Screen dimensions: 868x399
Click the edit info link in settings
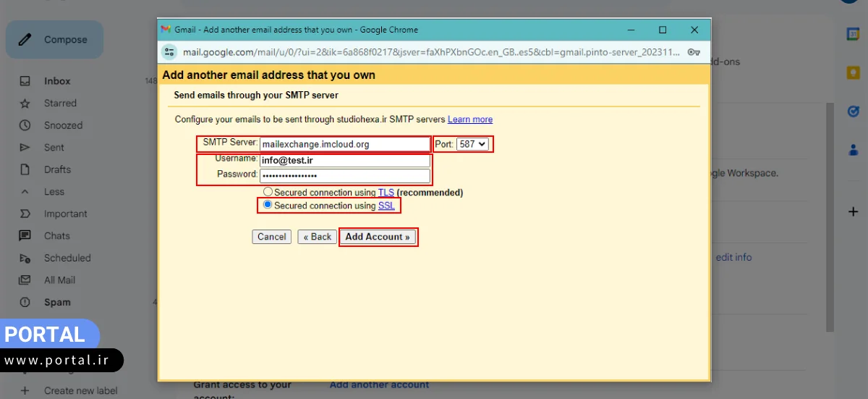point(733,257)
